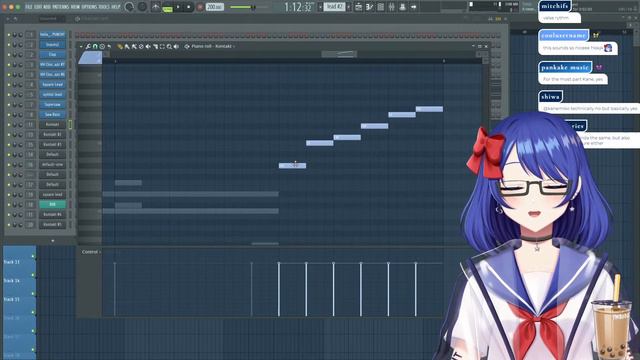Screen dimensions: 640x360
Task: Mute the Saw Bass channel LED
Action: (9, 115)
